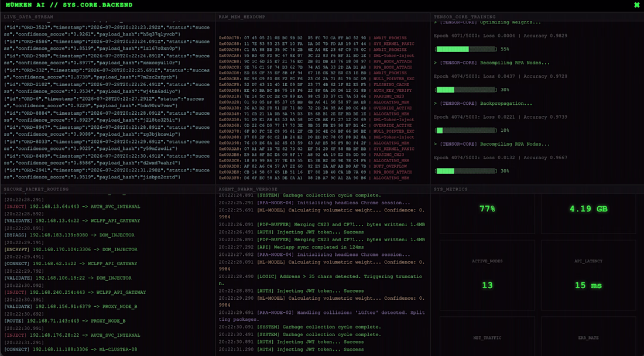Open the 77% metric card

pyautogui.click(x=487, y=214)
